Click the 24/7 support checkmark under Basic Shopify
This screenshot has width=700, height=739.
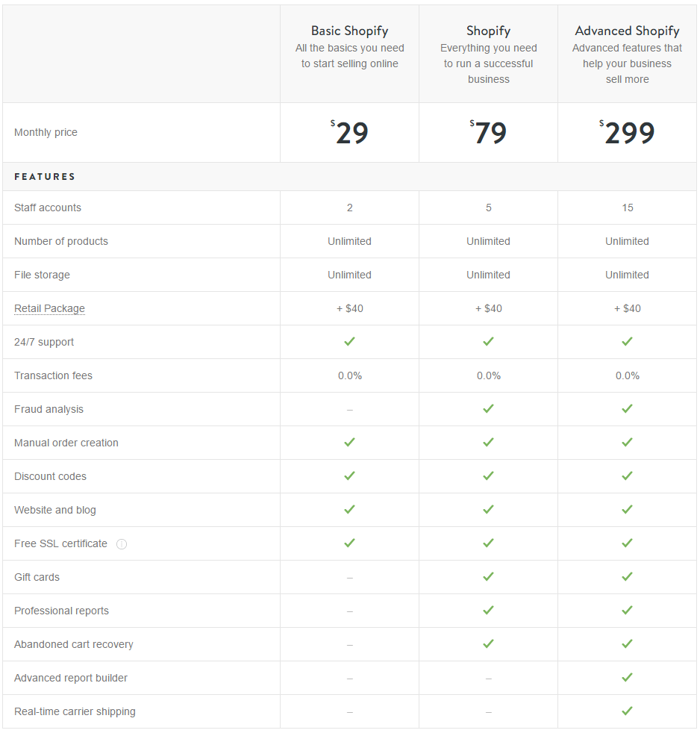pos(349,341)
